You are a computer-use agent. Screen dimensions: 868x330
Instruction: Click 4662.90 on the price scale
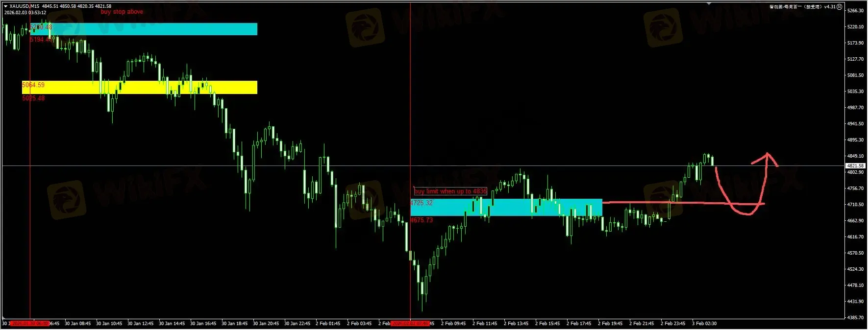tap(855, 221)
